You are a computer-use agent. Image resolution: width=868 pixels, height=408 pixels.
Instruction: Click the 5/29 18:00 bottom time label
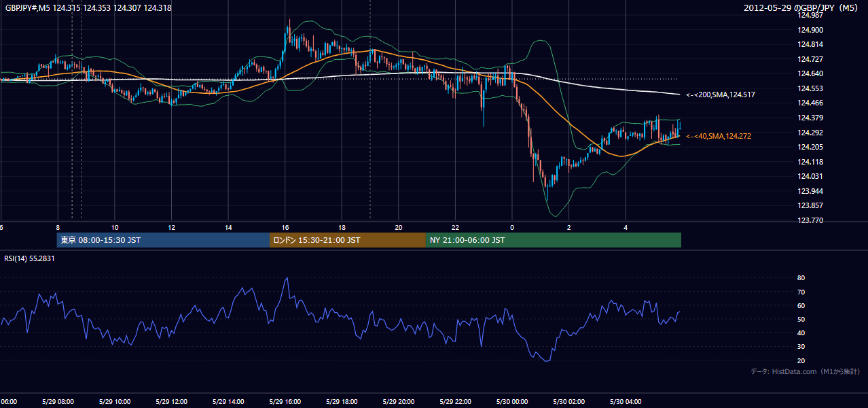pos(342,402)
